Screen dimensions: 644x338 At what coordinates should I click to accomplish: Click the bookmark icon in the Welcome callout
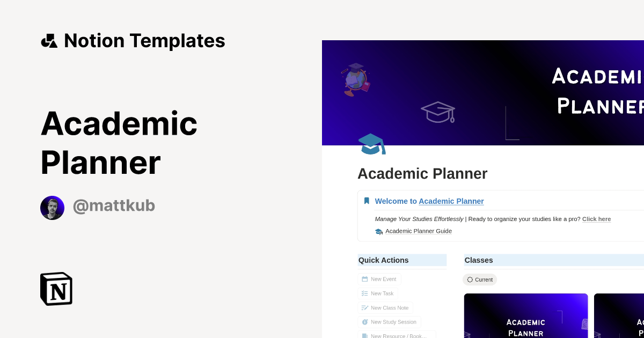click(367, 201)
